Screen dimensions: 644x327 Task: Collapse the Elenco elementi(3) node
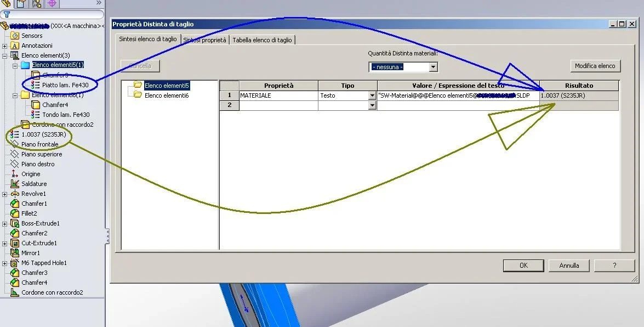click(x=5, y=56)
